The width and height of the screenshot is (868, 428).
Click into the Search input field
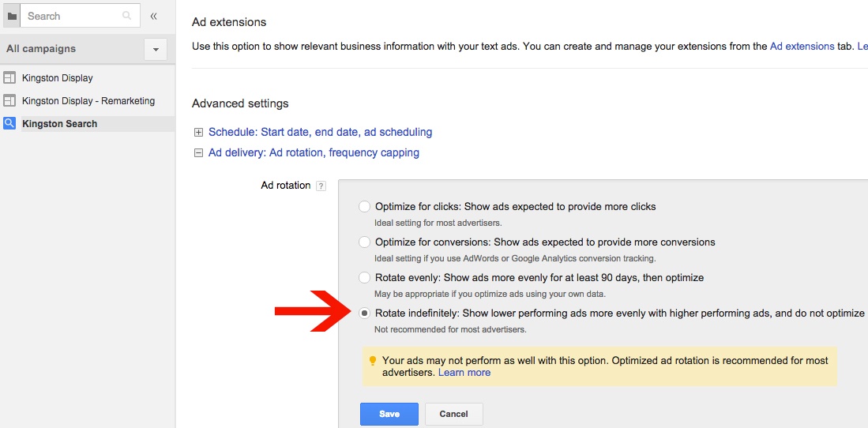(71, 16)
